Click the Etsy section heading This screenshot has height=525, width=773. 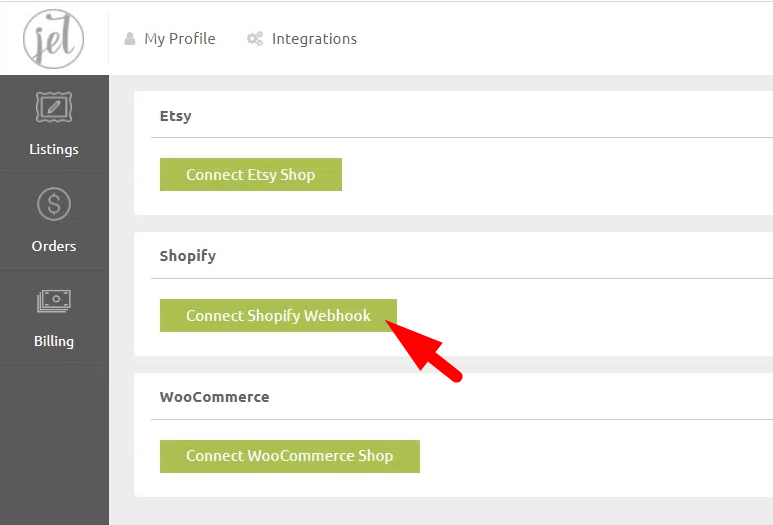point(176,116)
